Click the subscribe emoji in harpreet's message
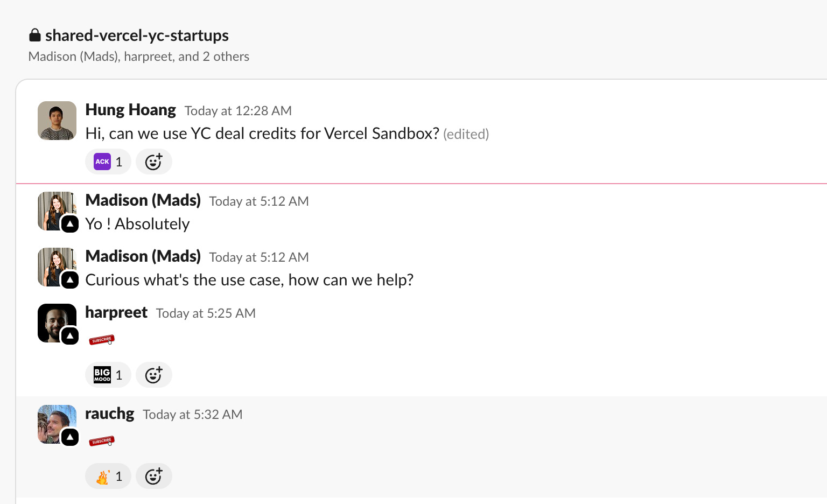This screenshot has width=827, height=504. pos(102,340)
